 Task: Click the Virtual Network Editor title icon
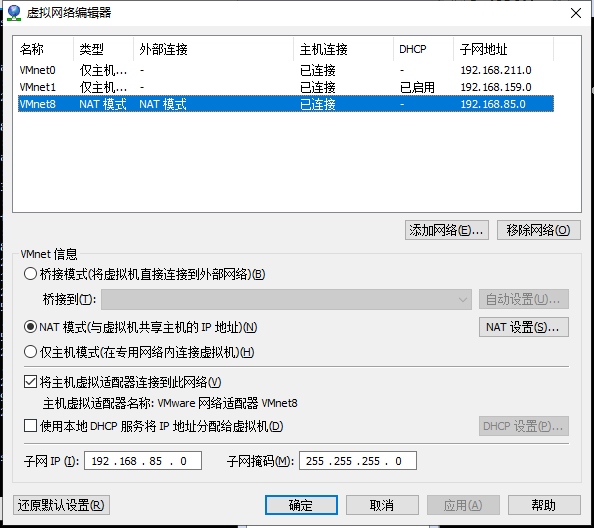tap(14, 13)
